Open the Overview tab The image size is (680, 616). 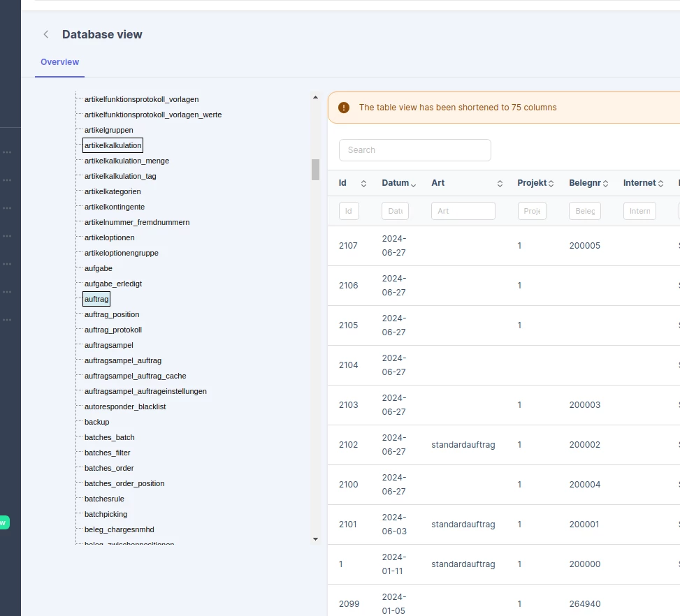coord(60,62)
